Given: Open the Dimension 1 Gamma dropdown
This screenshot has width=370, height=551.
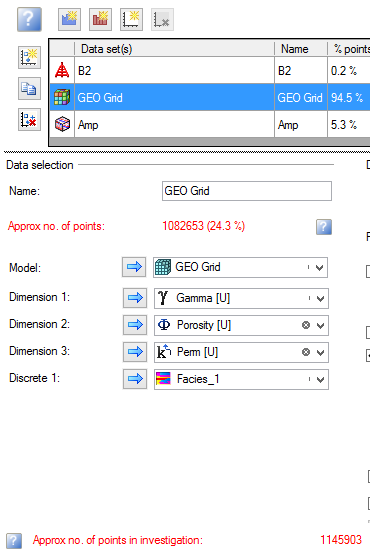Looking at the screenshot, I should (320, 299).
